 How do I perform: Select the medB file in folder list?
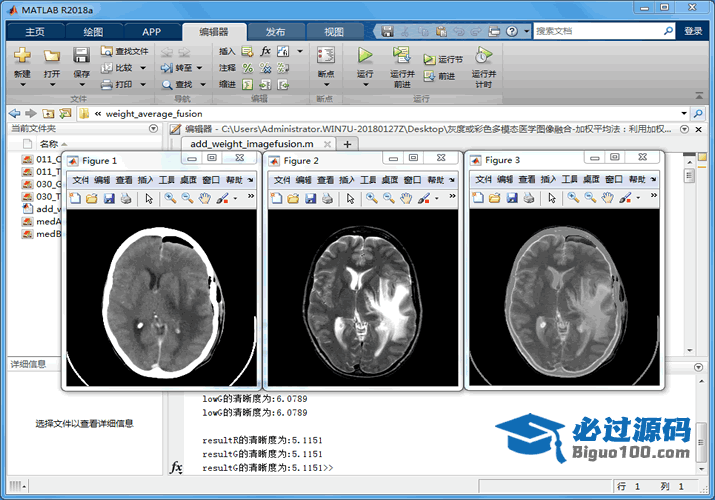(42, 234)
